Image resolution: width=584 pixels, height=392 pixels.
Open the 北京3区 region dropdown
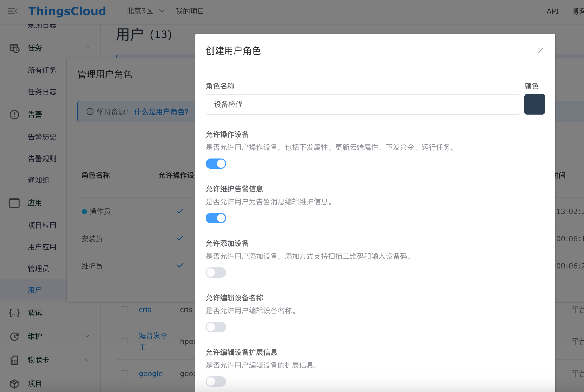[x=145, y=11]
